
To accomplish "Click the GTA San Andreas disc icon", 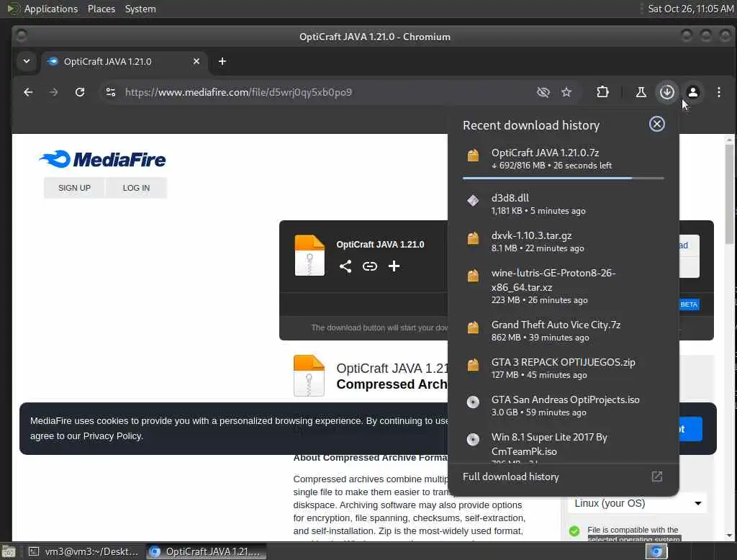I will click(x=473, y=402).
